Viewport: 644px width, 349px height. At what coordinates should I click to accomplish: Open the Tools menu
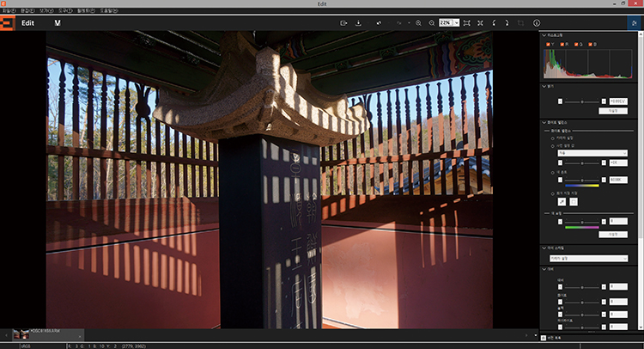tap(65, 10)
